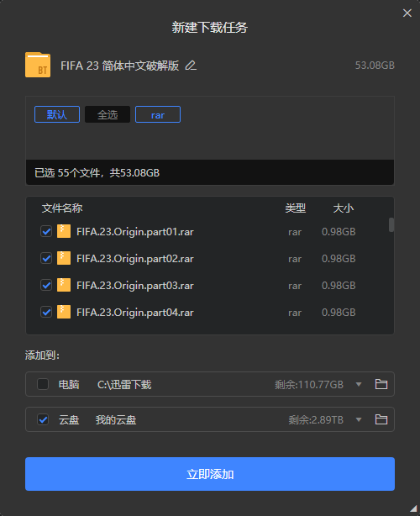This screenshot has width=420, height=516.
Task: Sort by 大小 column header
Action: tap(344, 208)
